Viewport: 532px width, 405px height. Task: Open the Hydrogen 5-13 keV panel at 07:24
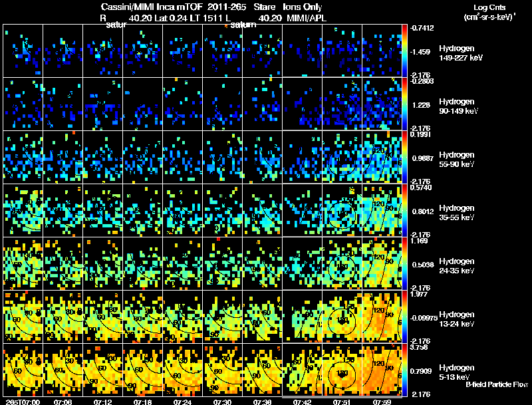tap(182, 370)
